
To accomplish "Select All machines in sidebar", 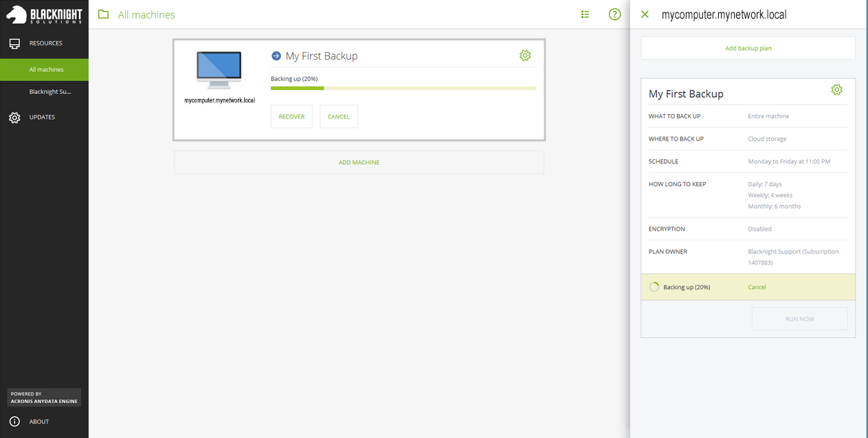I will click(x=46, y=69).
